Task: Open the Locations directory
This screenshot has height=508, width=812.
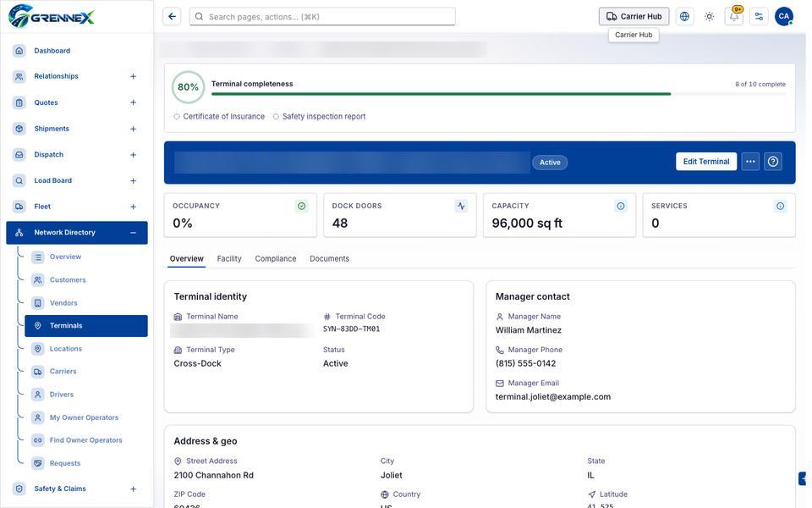Action: (86, 349)
